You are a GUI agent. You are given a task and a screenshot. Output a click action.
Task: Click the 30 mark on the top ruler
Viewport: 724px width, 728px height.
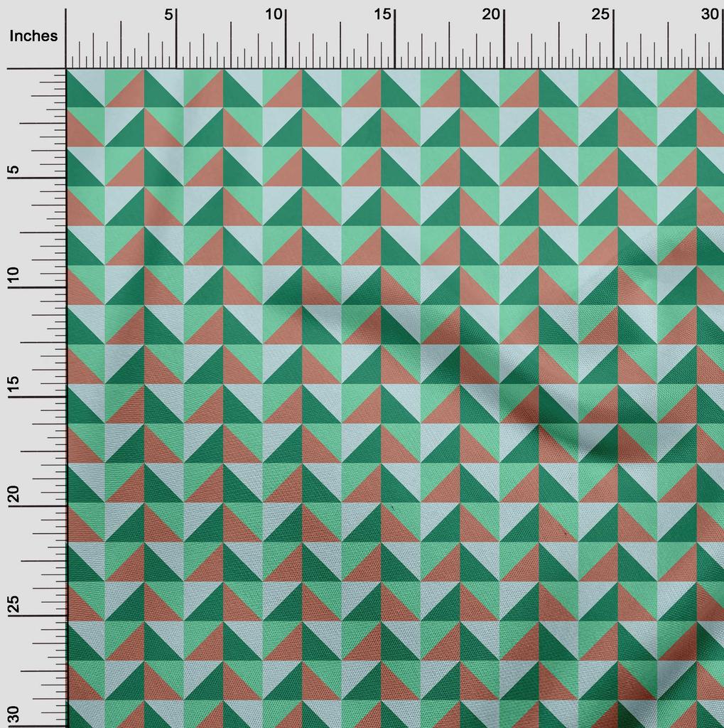pos(711,15)
